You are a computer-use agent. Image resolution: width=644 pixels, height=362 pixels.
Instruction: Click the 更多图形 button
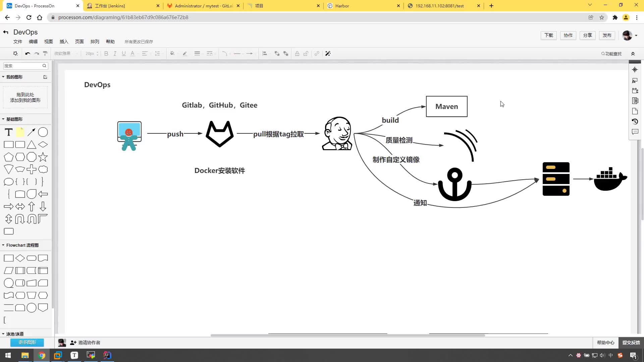point(27,342)
